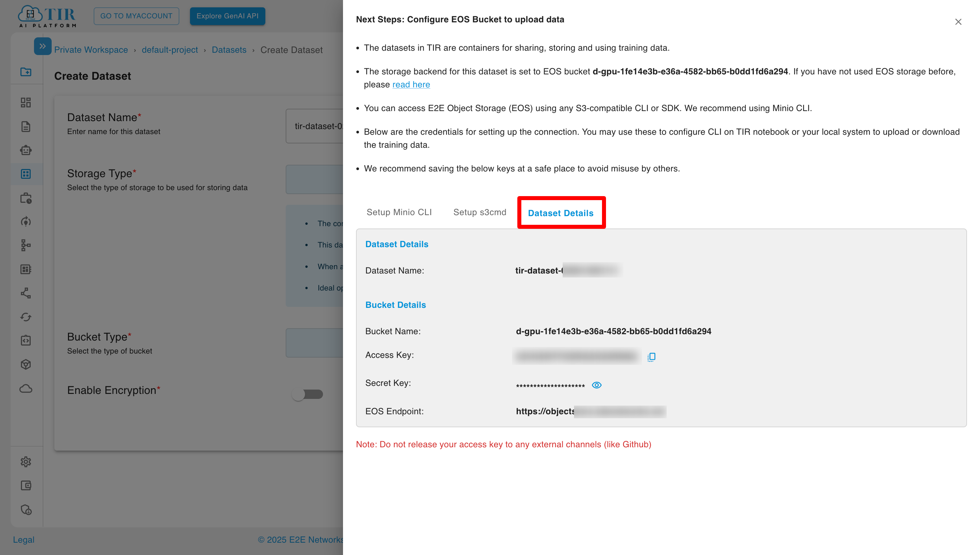Image resolution: width=980 pixels, height=555 pixels.
Task: Click the blurred Access Key value
Action: [577, 357]
